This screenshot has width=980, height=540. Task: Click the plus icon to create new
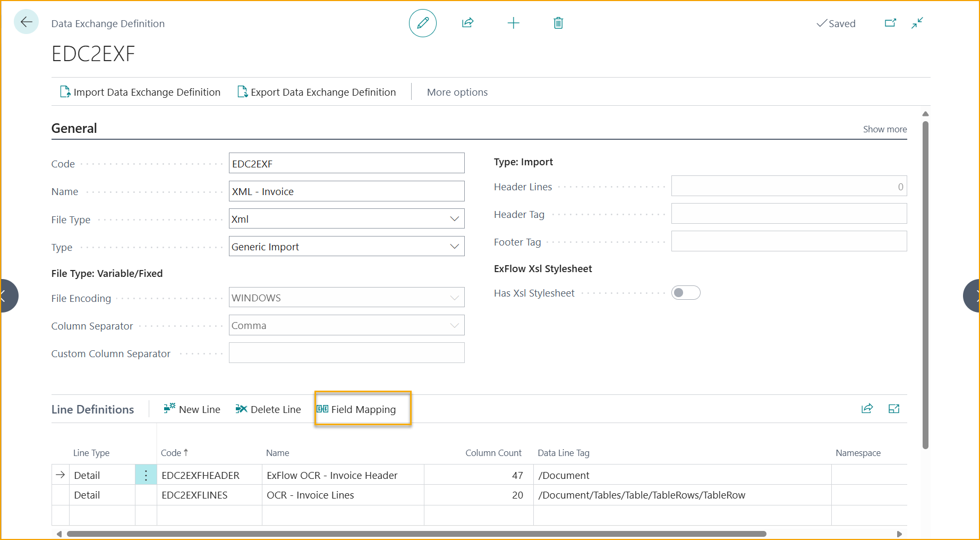(x=513, y=23)
